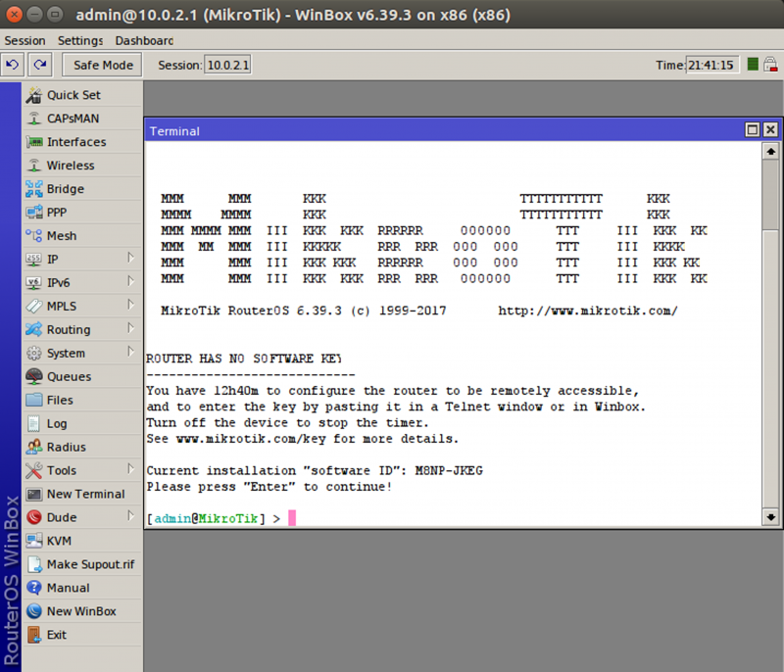Open the Settings menu
This screenshot has width=784, height=672.
(x=80, y=40)
